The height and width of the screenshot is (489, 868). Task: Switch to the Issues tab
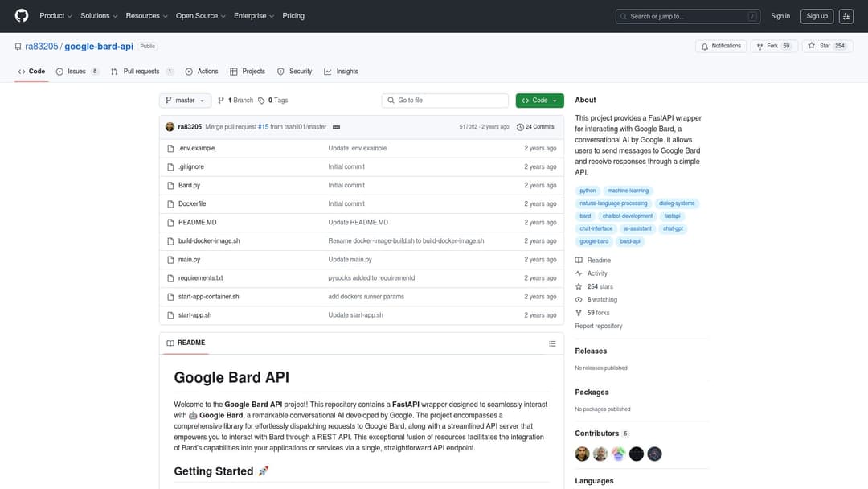(x=77, y=72)
